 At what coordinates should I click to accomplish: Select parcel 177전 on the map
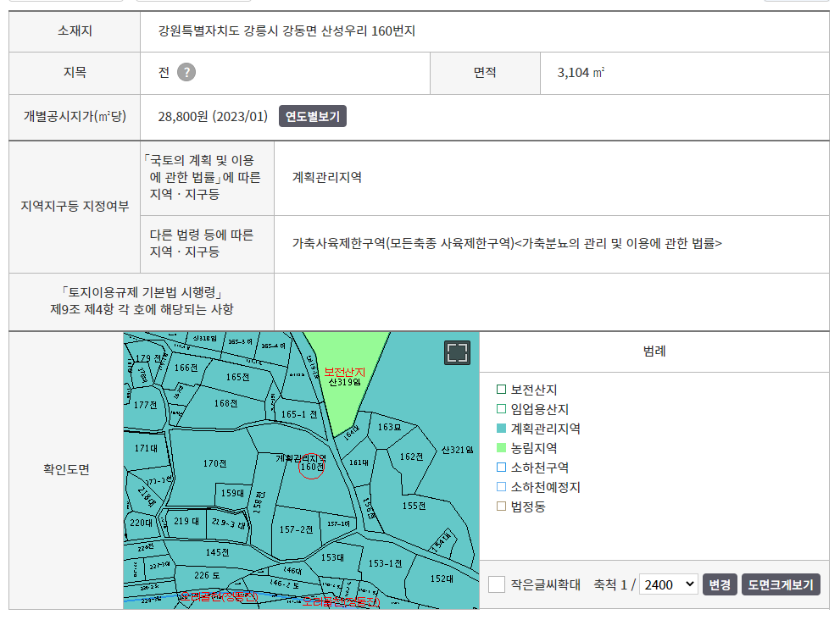click(x=145, y=405)
